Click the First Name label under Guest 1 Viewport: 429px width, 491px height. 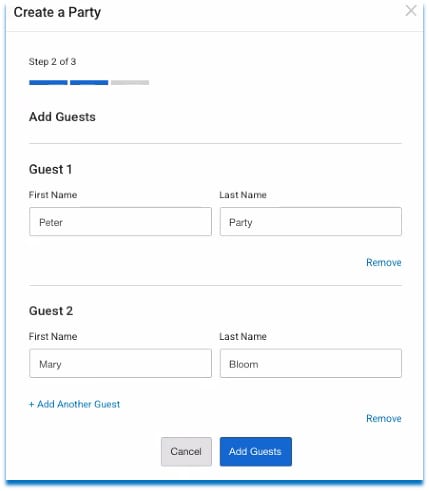(x=53, y=195)
